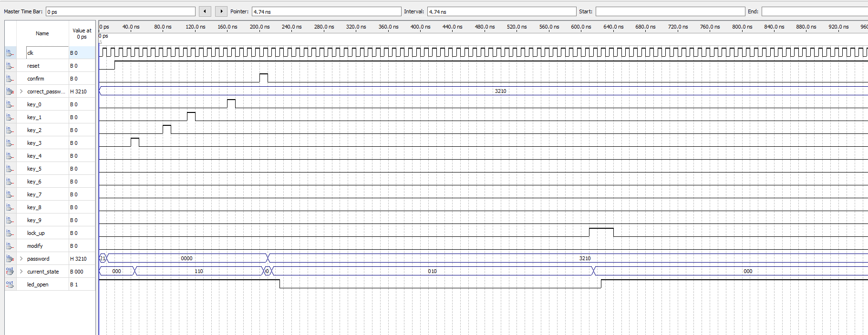Click the 400.0 ns mark on the time ruler

pos(420,27)
